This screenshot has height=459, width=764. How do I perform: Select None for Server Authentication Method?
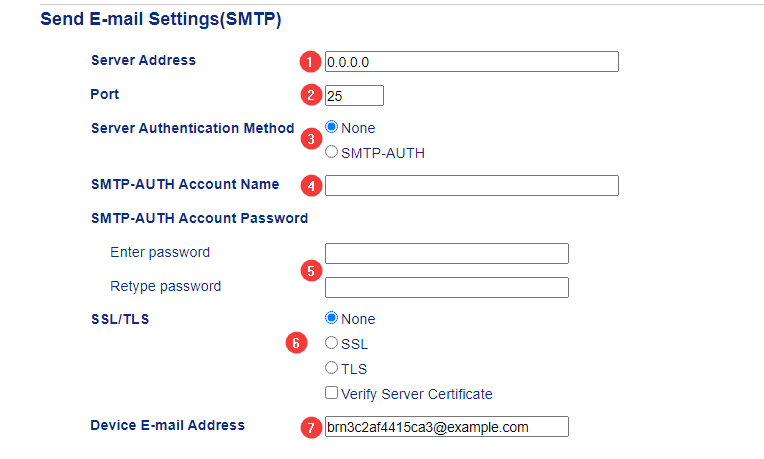332,128
